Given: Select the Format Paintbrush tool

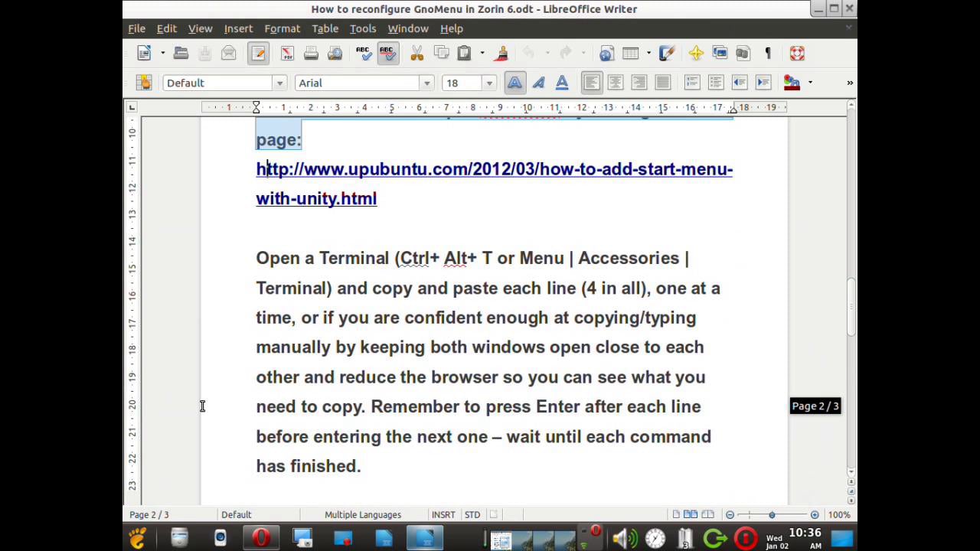Looking at the screenshot, I should pos(501,53).
